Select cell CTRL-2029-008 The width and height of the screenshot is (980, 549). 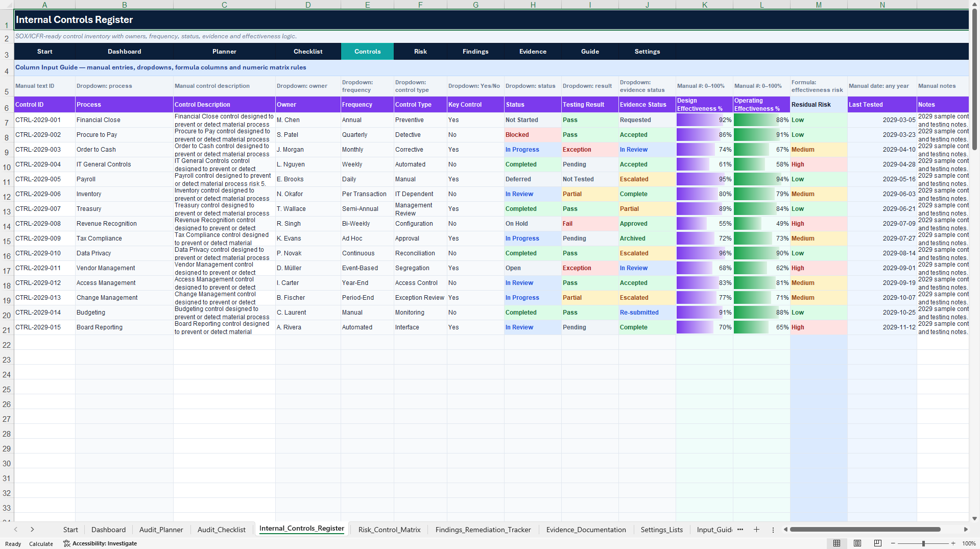click(x=44, y=224)
